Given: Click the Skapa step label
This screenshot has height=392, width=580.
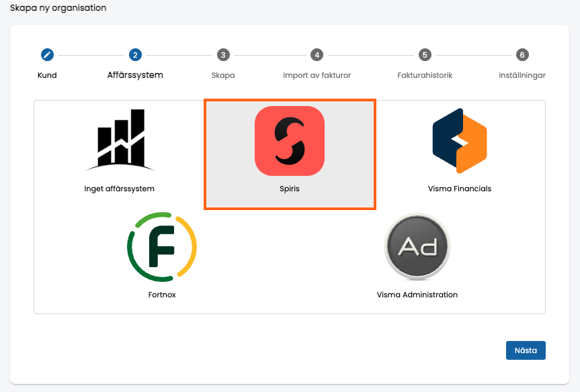Looking at the screenshot, I should 223,75.
